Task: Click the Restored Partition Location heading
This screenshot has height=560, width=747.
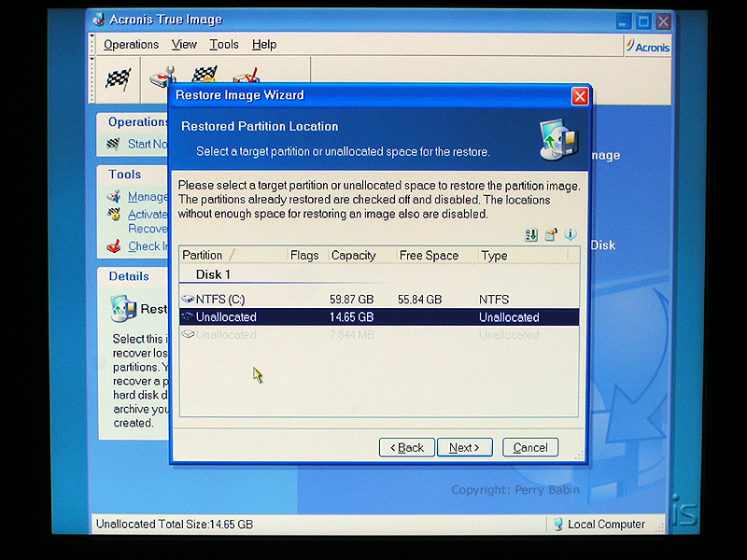Action: click(260, 127)
